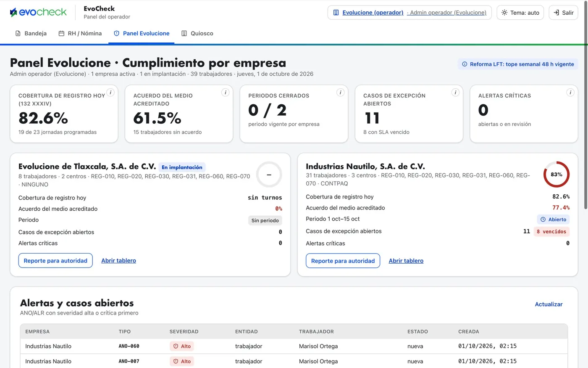The image size is (588, 368).
Task: Click the sun icon in Tema button
Action: point(504,13)
